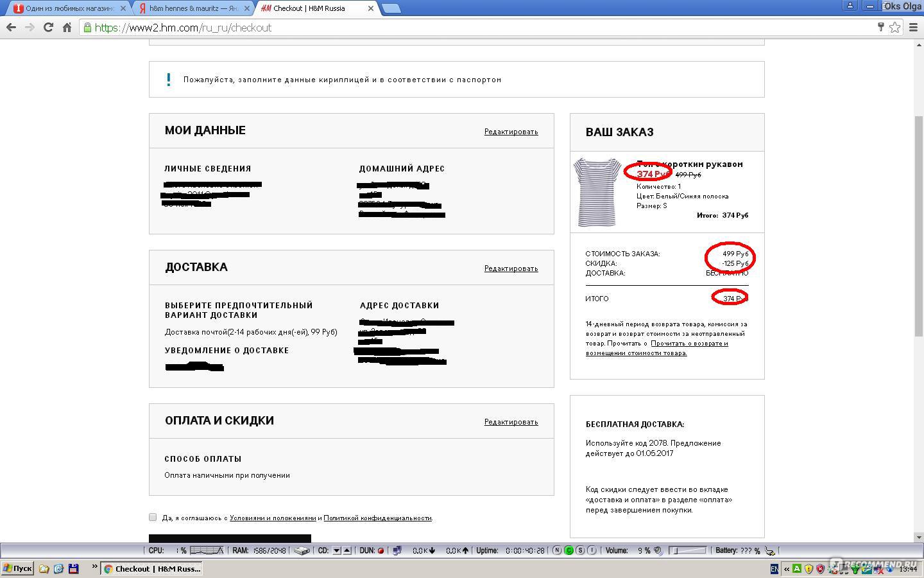Open Политикой конфиденциальности link
Viewport: 924px width, 578px height.
tap(377, 518)
